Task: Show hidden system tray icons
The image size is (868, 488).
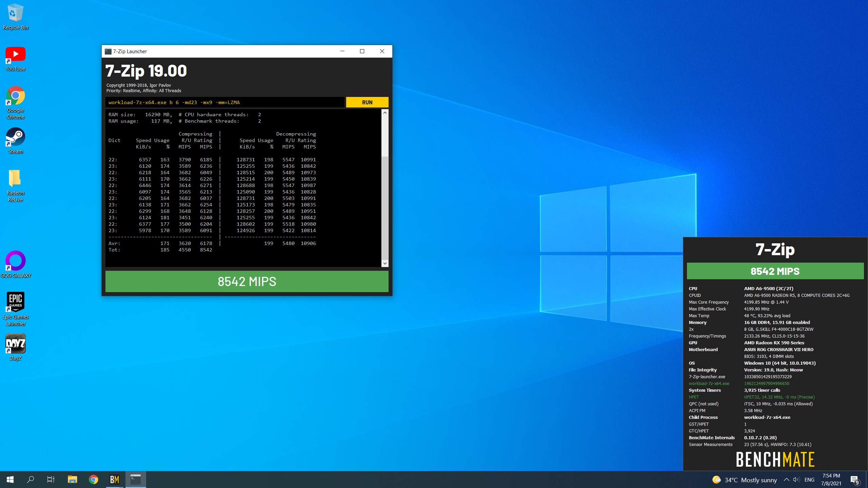Action: coord(786,480)
